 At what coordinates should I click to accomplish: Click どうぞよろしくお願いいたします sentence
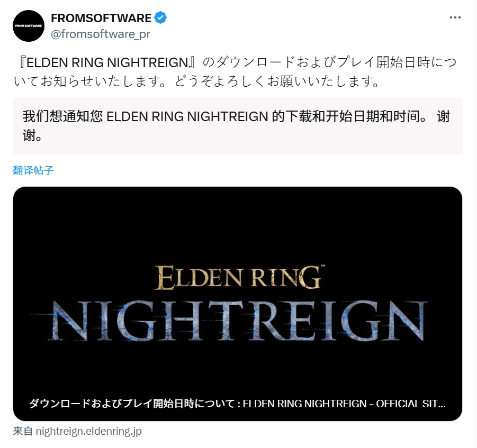click(276, 81)
